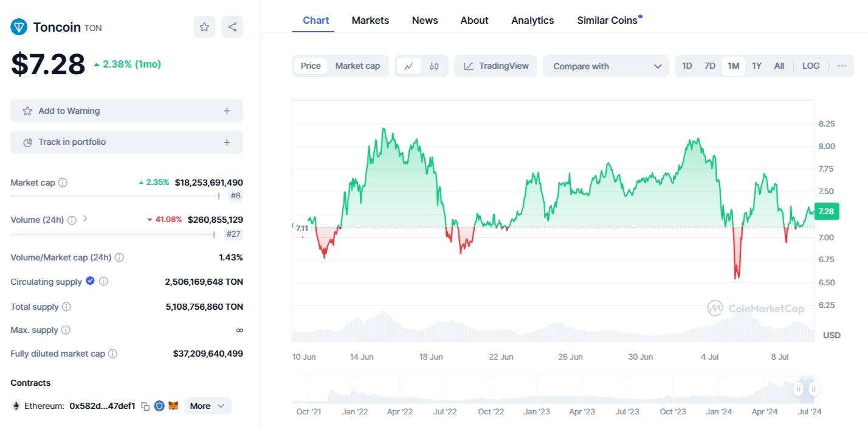Click the Toncoin logo icon

pos(19,27)
